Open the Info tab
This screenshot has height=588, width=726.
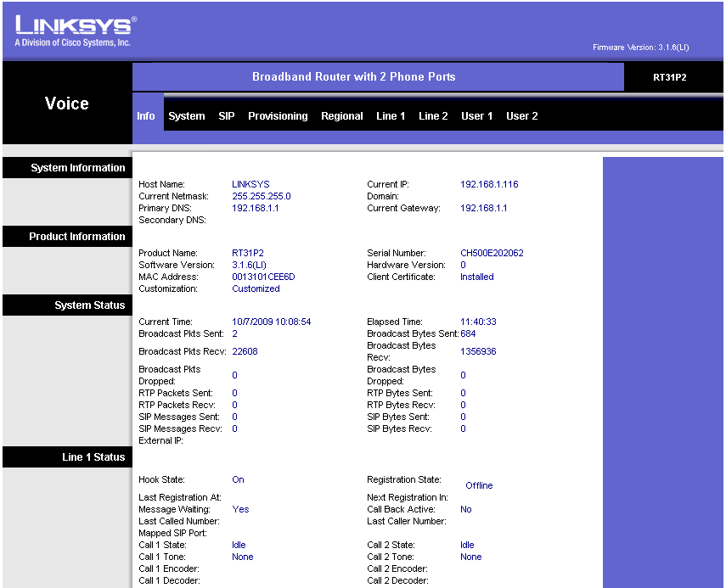point(146,116)
